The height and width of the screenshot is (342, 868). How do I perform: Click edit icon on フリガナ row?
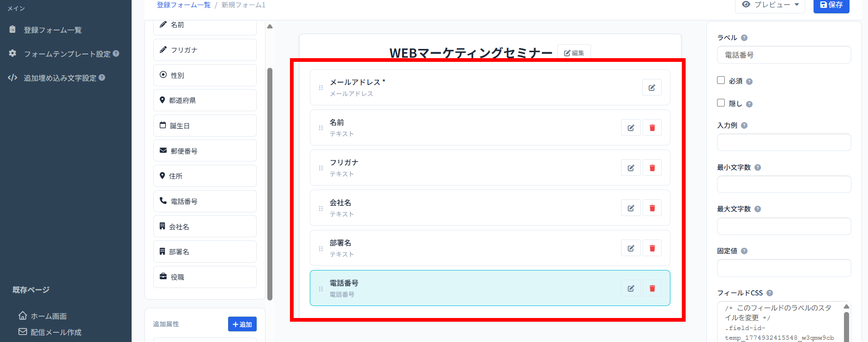tap(631, 168)
